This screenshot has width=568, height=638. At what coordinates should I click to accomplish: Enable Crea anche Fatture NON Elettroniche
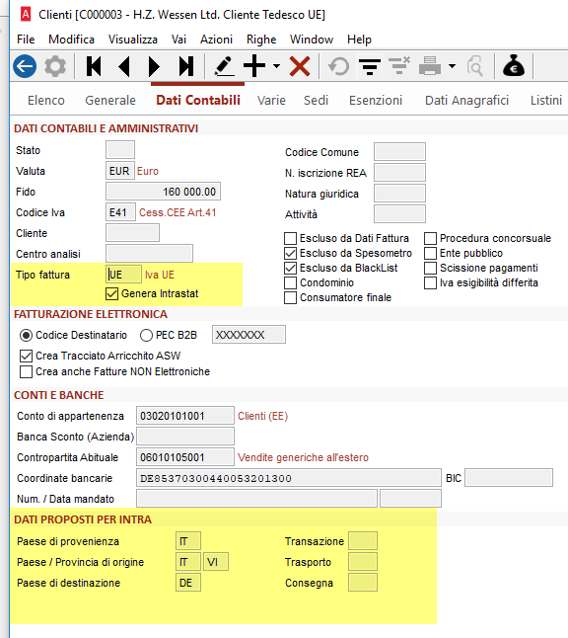tap(26, 371)
